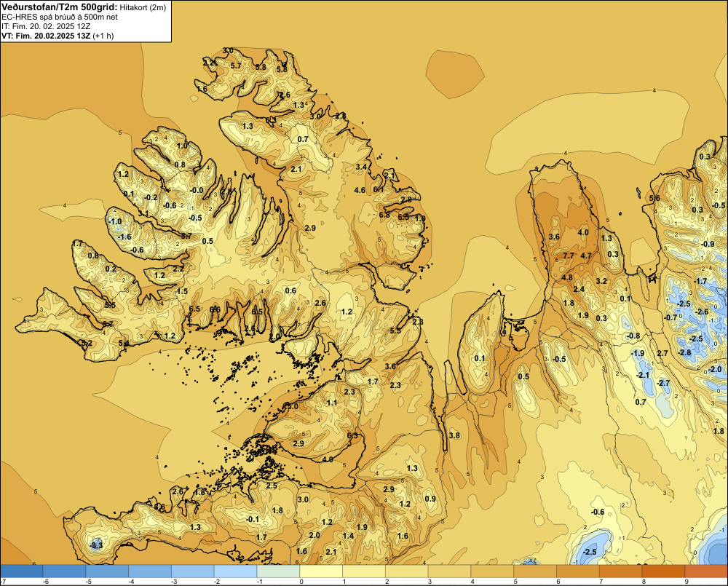This screenshot has height=586, width=728.
Task: Click the '-7' legend scale label
Action: click(x=3, y=582)
